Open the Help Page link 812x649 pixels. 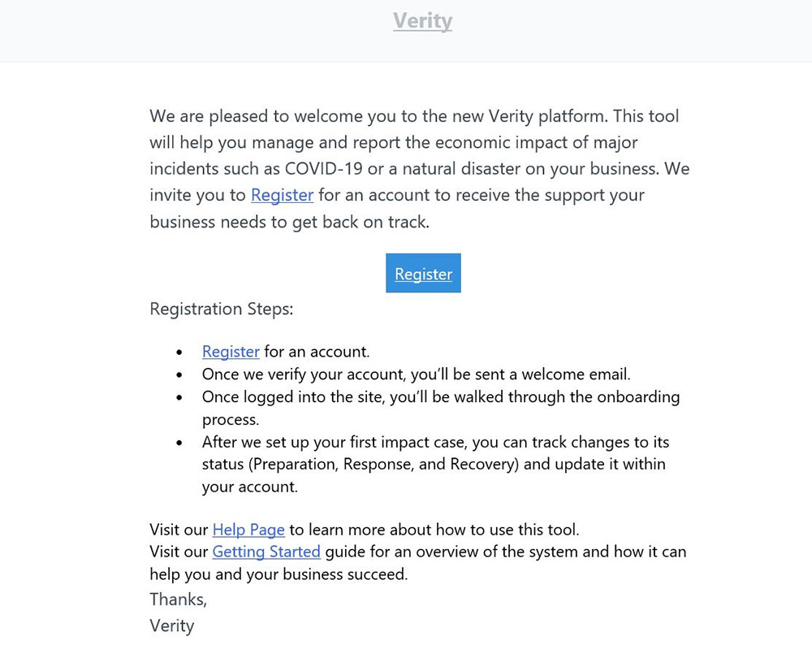[x=248, y=530]
